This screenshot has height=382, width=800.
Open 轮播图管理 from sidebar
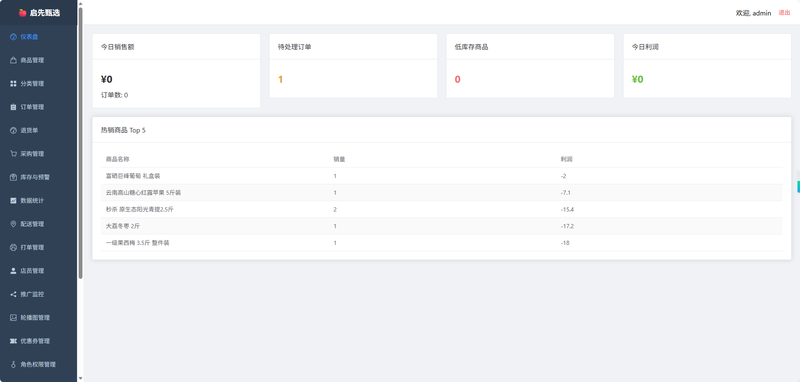38,318
